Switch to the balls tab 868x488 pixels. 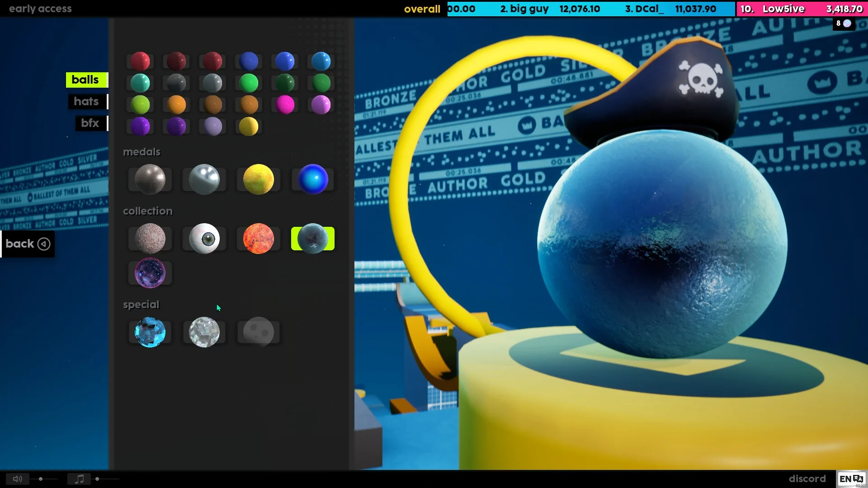[x=85, y=80]
